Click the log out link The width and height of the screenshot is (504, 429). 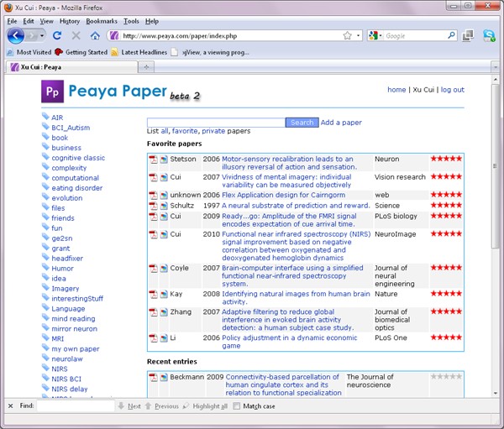[x=452, y=90]
